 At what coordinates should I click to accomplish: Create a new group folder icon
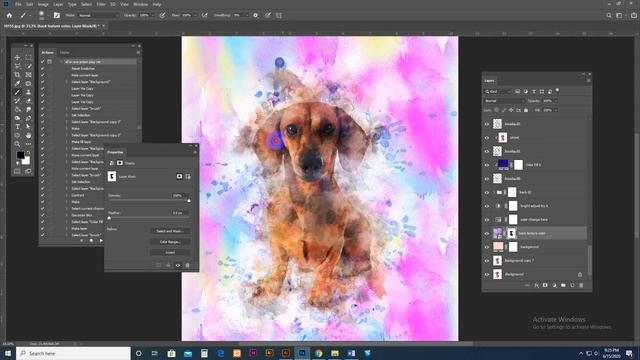click(x=563, y=285)
